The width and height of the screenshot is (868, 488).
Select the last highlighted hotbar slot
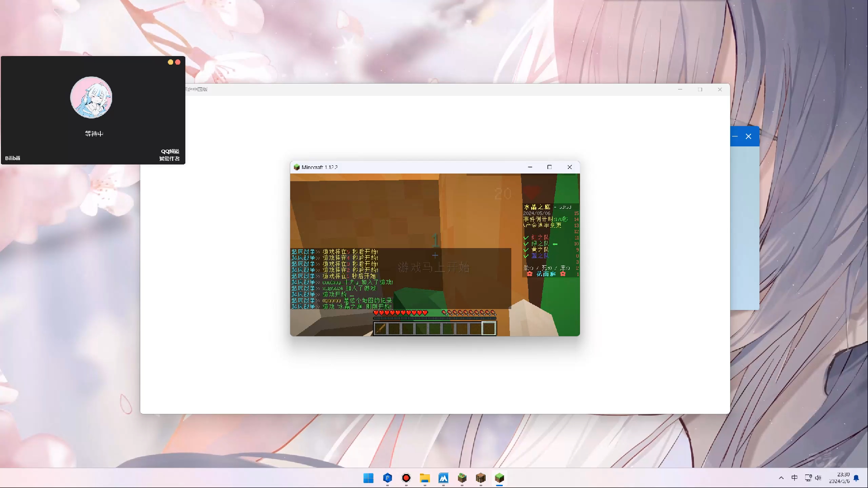[489, 328]
